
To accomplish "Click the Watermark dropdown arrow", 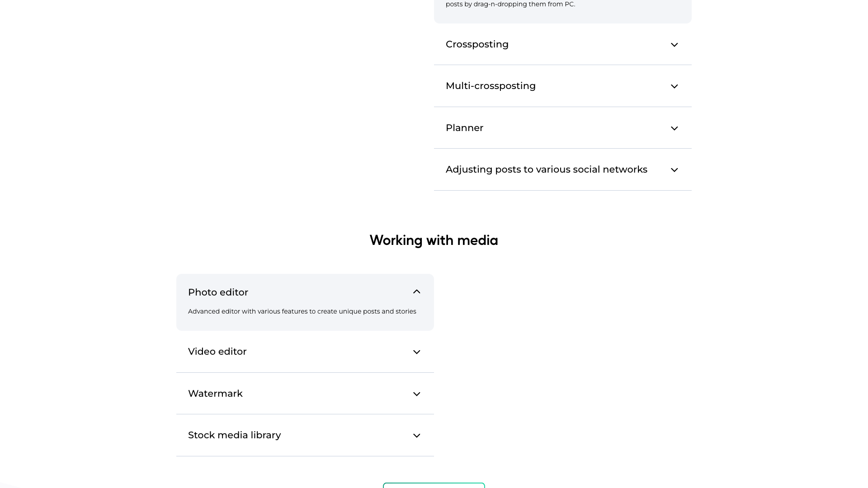I will tap(416, 394).
